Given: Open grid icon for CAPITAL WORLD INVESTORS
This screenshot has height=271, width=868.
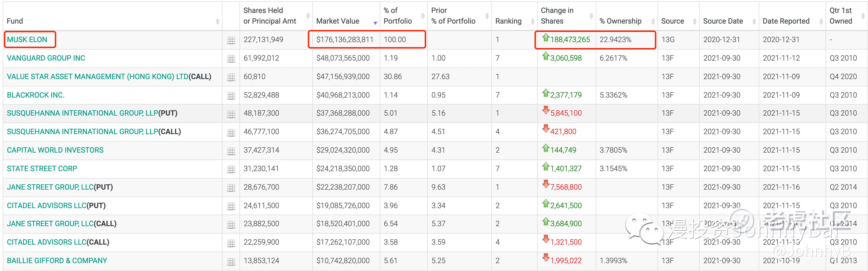Looking at the screenshot, I should (231, 151).
